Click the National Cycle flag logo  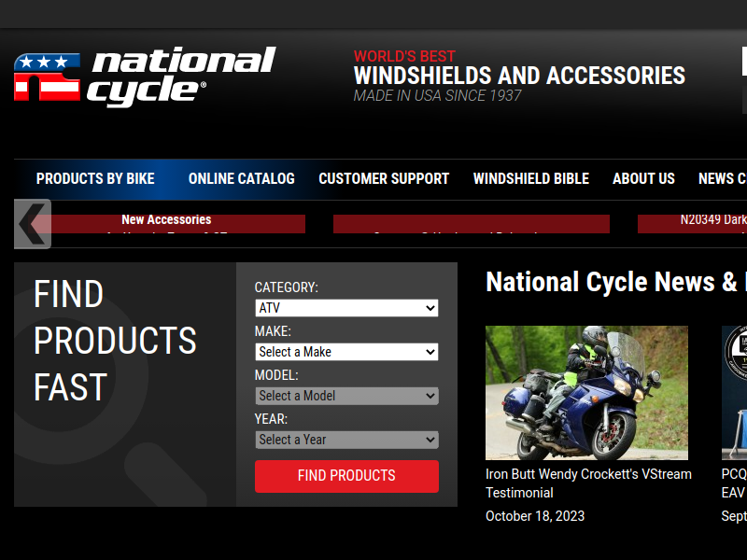tap(48, 77)
